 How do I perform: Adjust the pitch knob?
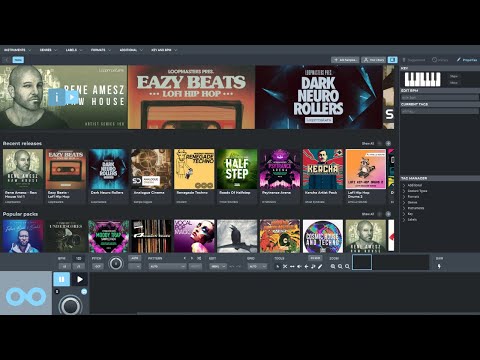coord(116,264)
